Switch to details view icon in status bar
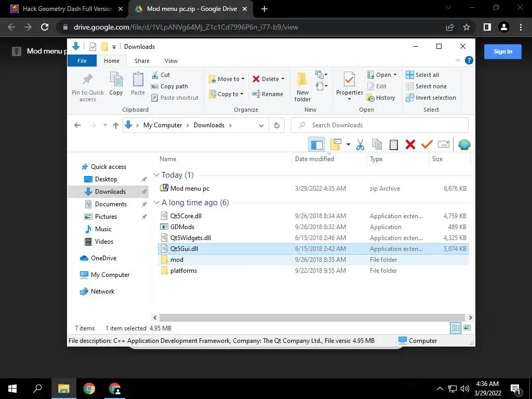The width and height of the screenshot is (532, 399). (455, 328)
